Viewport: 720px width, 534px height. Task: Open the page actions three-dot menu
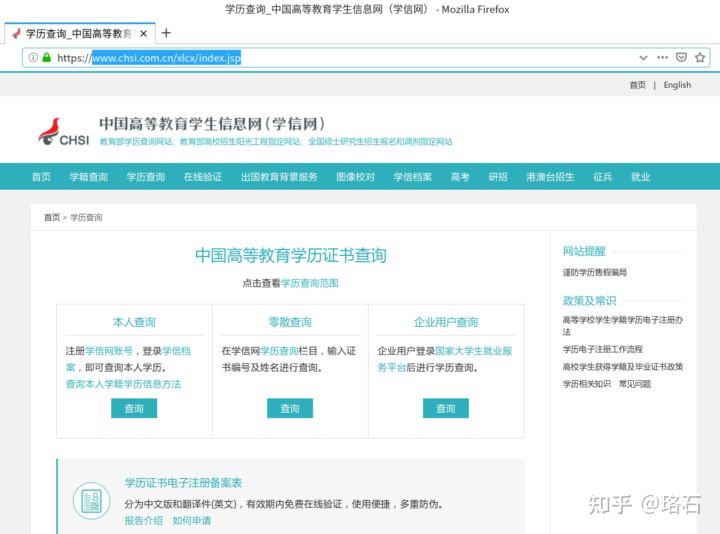pyautogui.click(x=662, y=57)
